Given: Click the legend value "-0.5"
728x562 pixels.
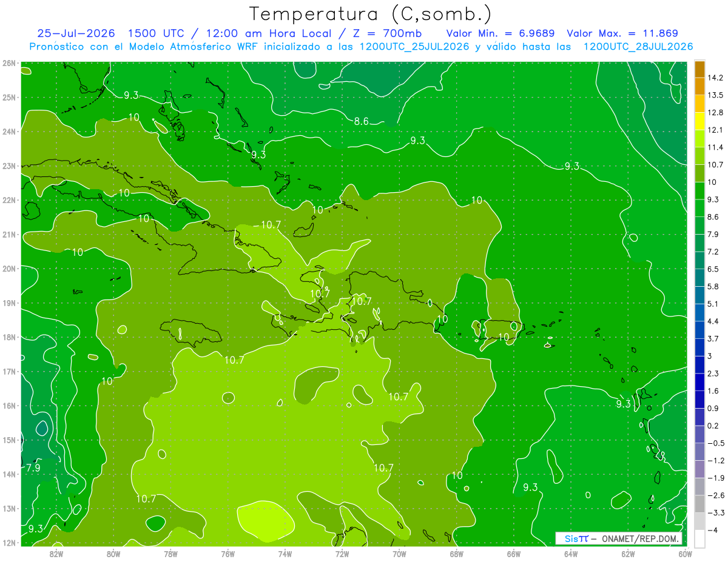Looking at the screenshot, I should (716, 443).
